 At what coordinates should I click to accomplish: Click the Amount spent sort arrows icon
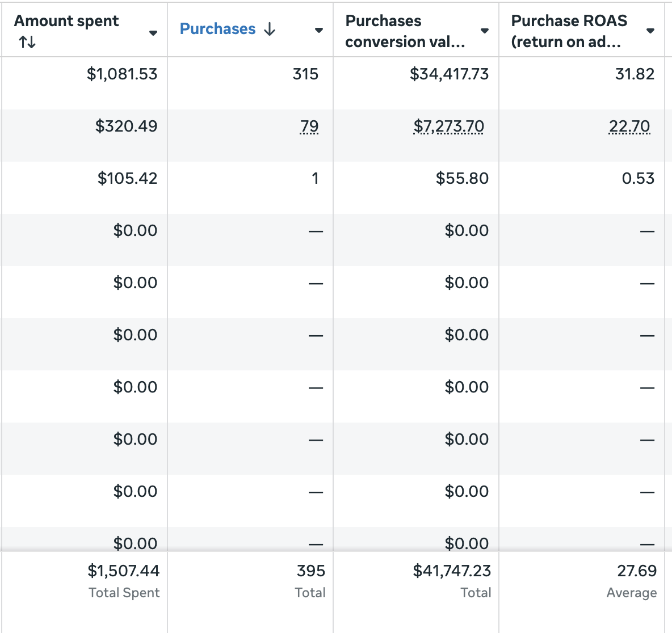click(27, 42)
